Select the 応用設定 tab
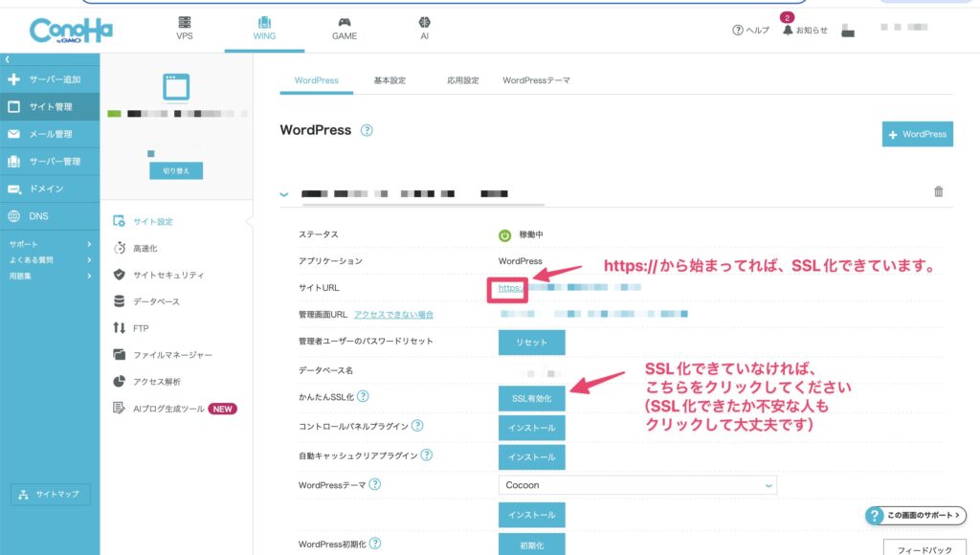This screenshot has width=980, height=555. tap(463, 80)
